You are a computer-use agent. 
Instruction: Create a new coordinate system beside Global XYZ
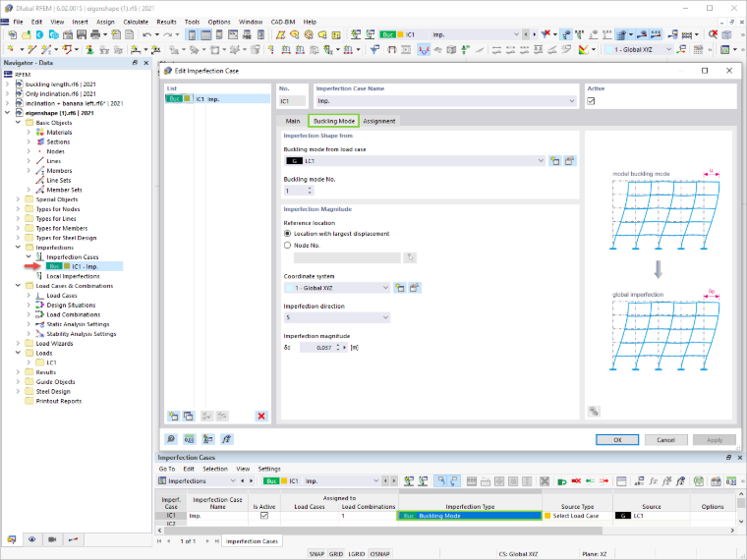400,288
